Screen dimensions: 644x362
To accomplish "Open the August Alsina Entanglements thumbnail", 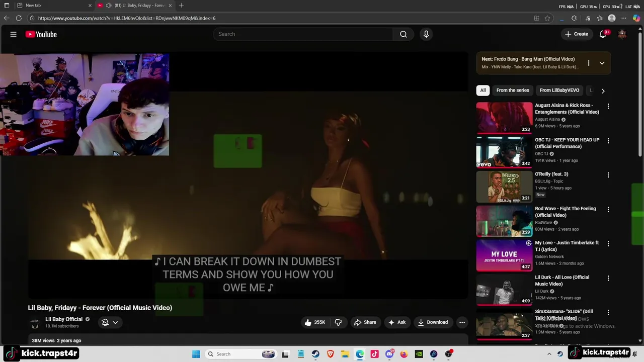I will coord(504,118).
